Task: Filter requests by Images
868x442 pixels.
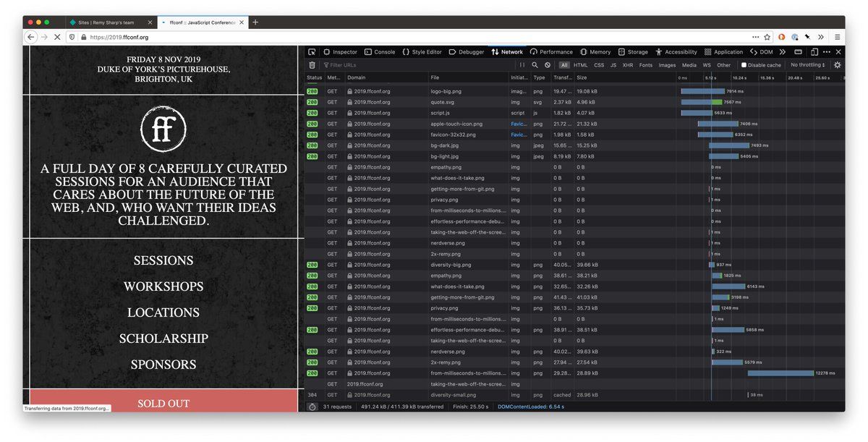Action: pos(667,65)
